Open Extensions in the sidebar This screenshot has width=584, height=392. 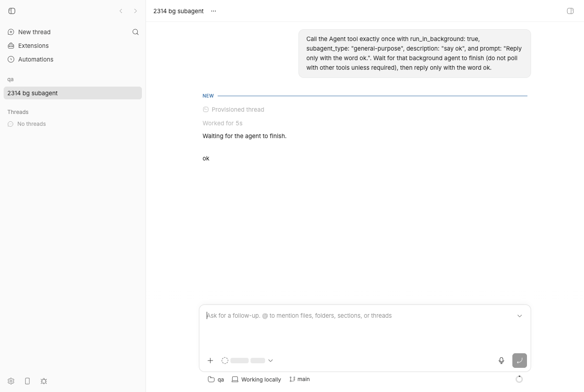coord(73,46)
